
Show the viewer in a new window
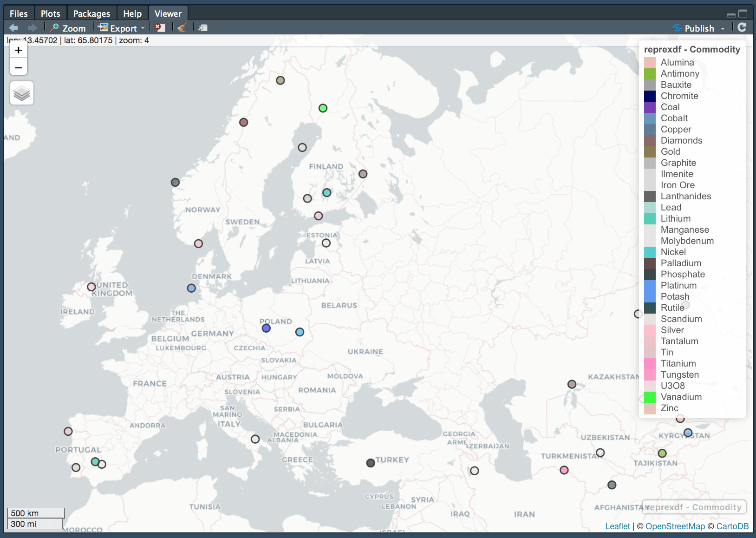[x=203, y=28]
